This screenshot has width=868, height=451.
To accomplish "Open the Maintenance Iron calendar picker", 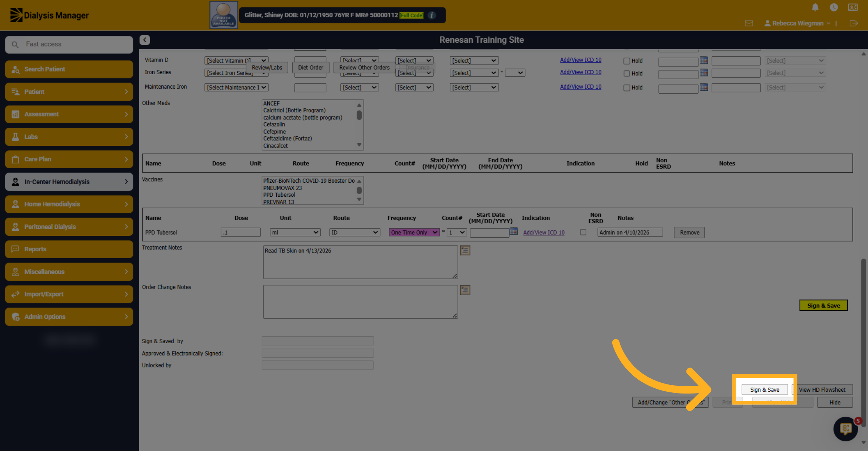I will [704, 87].
